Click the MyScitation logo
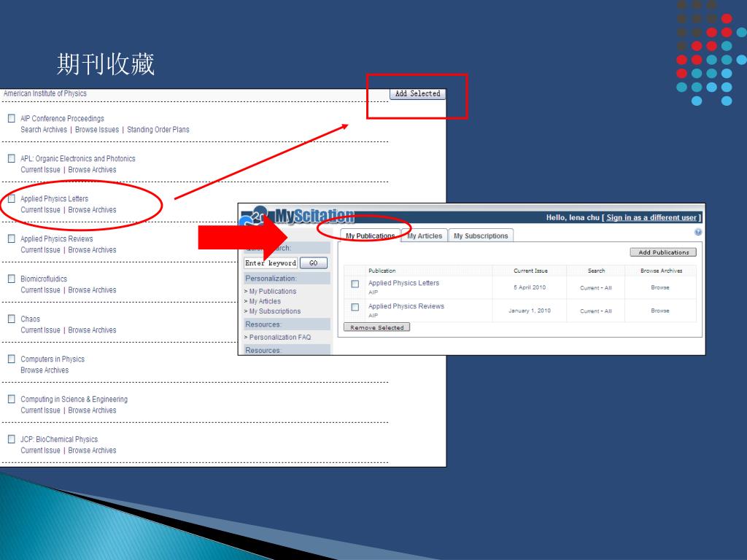The height and width of the screenshot is (560, 747). [x=296, y=216]
